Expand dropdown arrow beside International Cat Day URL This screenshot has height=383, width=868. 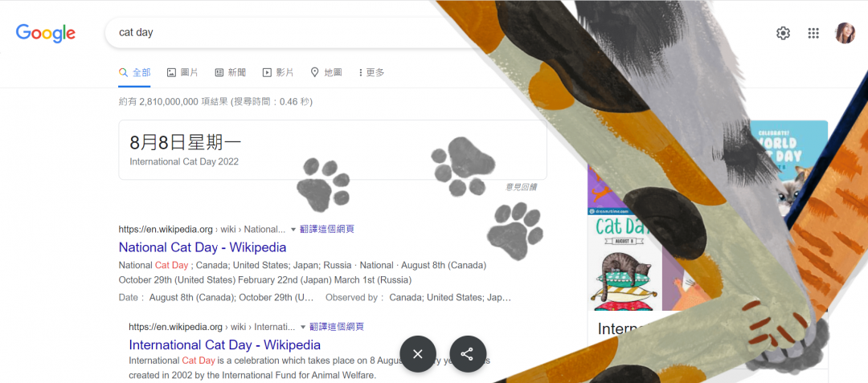(303, 327)
